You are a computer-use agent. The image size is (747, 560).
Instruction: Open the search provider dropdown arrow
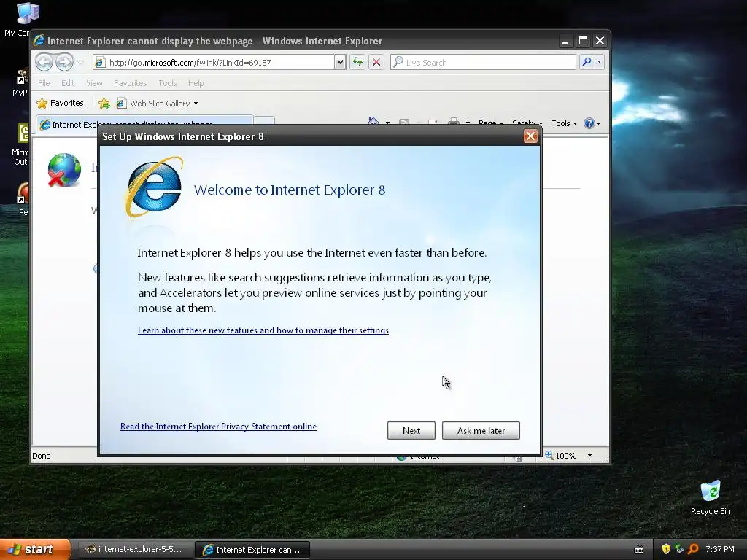[600, 62]
